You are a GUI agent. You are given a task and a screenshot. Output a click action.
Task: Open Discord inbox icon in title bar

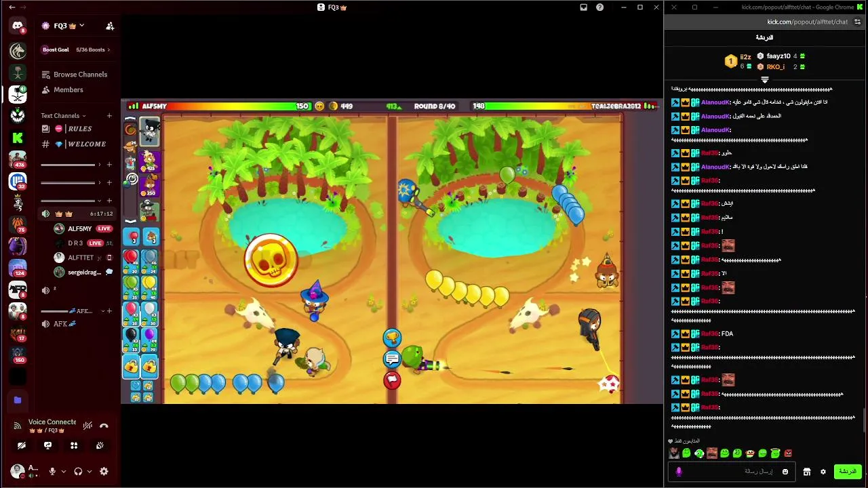tap(583, 7)
